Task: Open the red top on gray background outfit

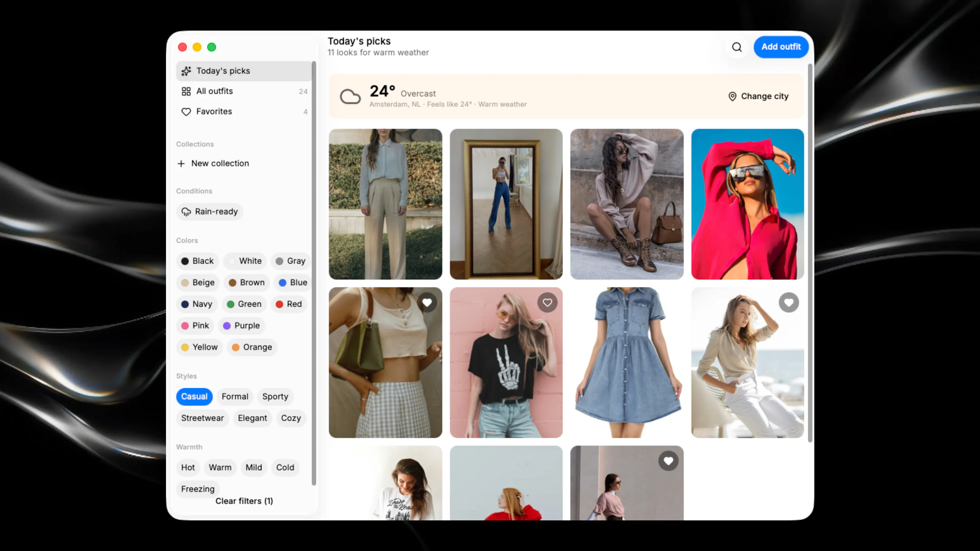Action: pyautogui.click(x=506, y=483)
